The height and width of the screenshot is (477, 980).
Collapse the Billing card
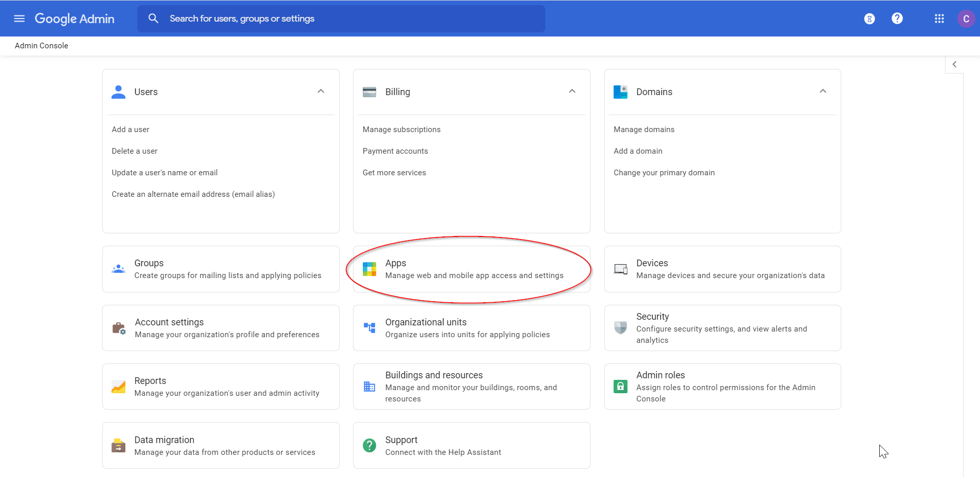572,91
